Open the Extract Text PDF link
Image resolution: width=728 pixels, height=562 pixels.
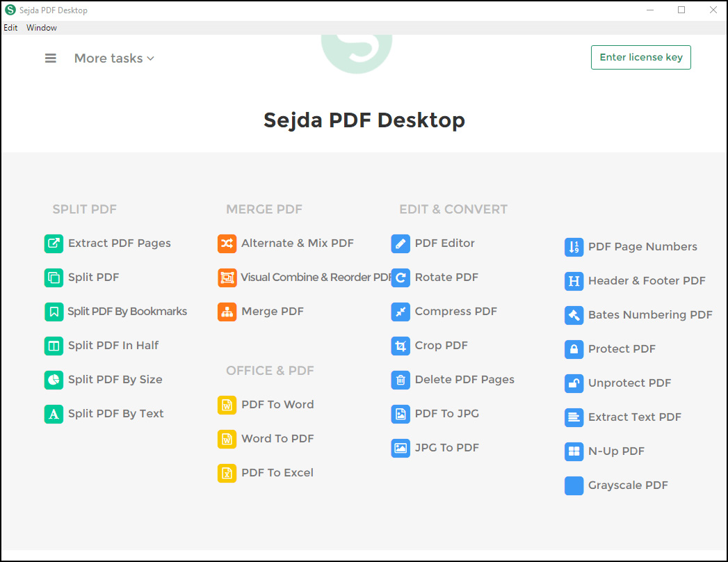(x=635, y=417)
